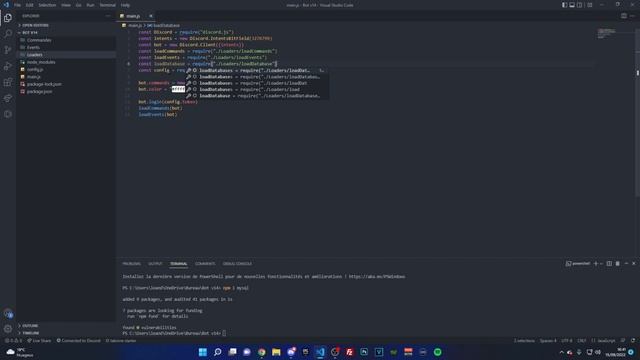The height and width of the screenshot is (360, 640).
Task: Click the CRLF line ending indicator
Action: [582, 340]
